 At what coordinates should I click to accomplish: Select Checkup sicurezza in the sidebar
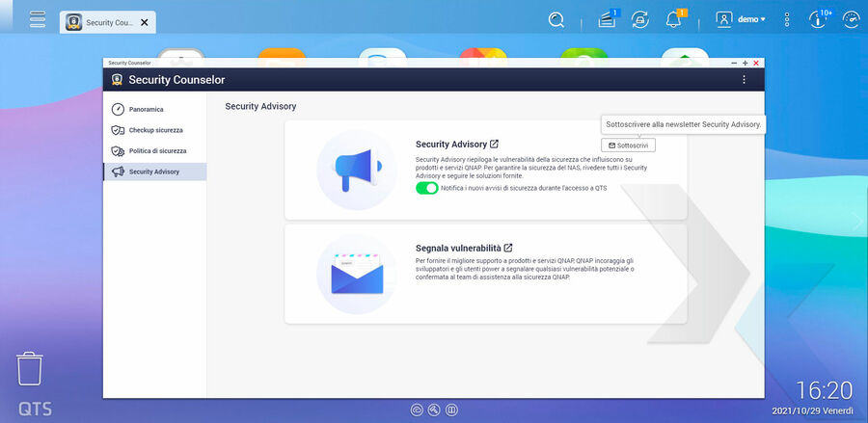point(155,130)
